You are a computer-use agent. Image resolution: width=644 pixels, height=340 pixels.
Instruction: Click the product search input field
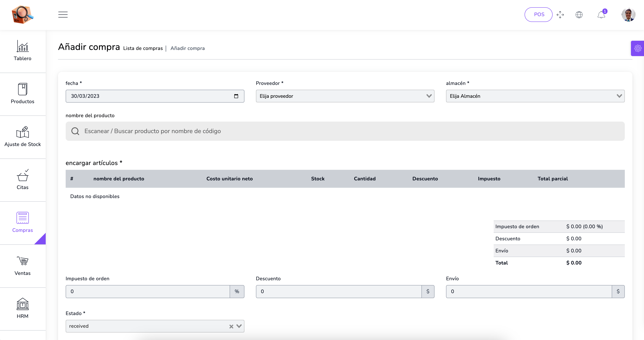click(345, 131)
